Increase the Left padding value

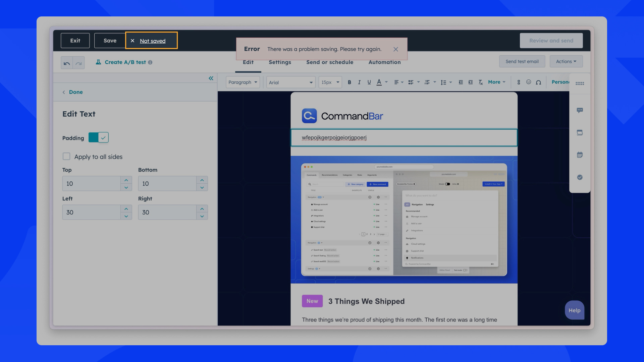coord(126,209)
